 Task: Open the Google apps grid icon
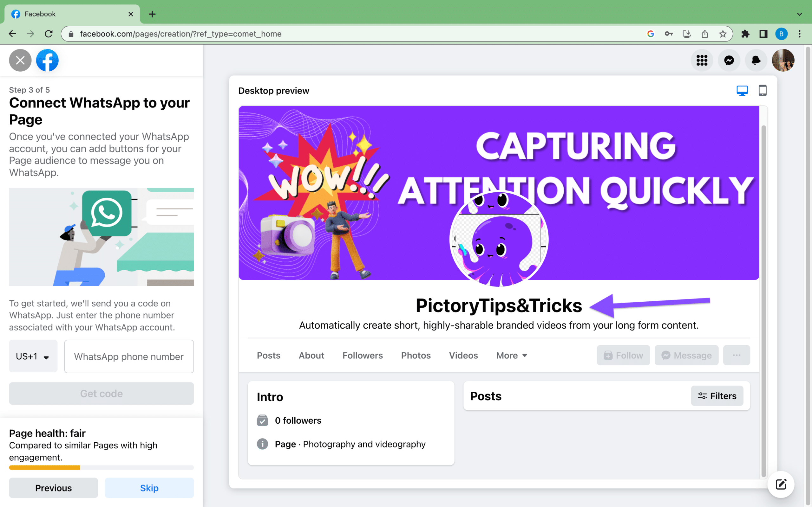click(x=702, y=60)
